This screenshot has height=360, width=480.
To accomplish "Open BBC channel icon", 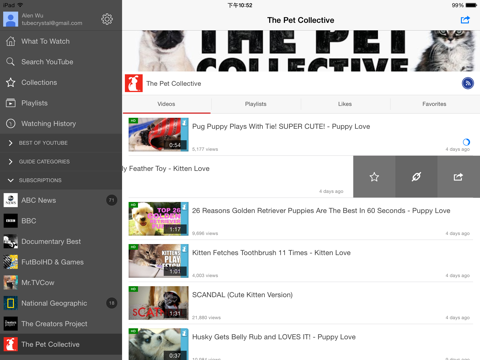I will (11, 221).
